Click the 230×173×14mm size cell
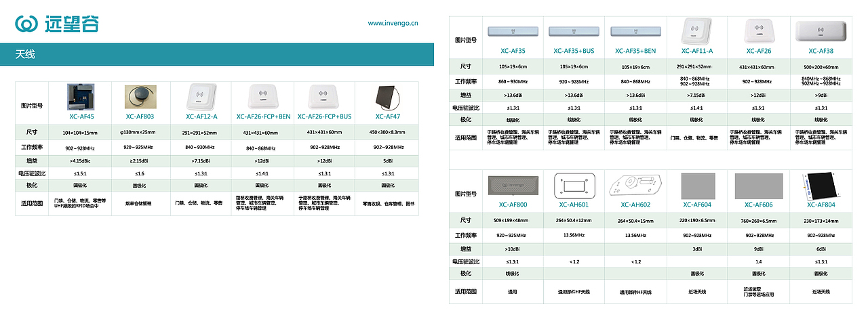This screenshot has height=319, width=868. [x=821, y=220]
